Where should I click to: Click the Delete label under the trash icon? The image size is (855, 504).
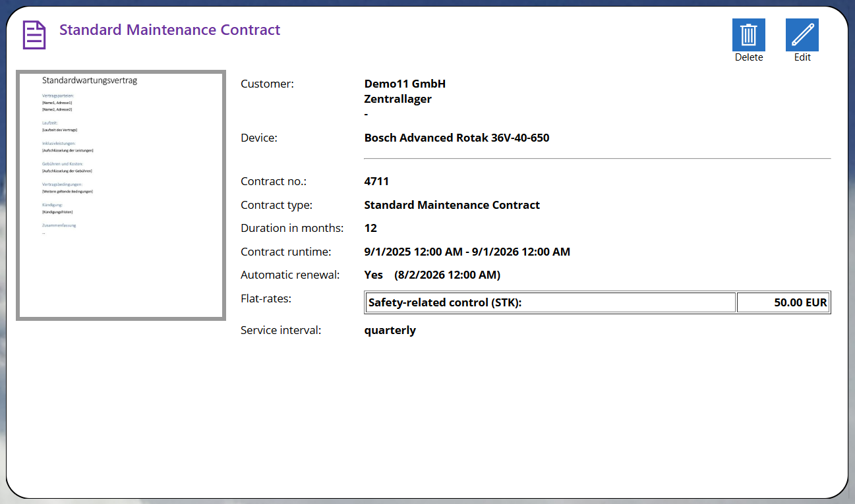(748, 57)
